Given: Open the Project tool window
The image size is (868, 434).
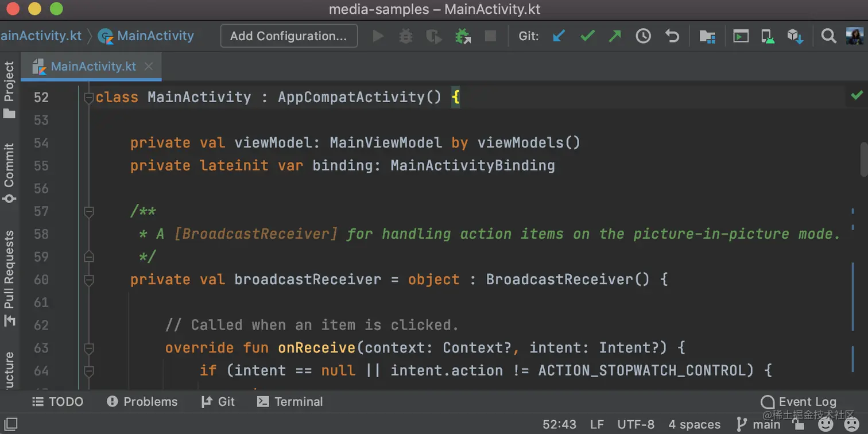Looking at the screenshot, I should [x=9, y=90].
